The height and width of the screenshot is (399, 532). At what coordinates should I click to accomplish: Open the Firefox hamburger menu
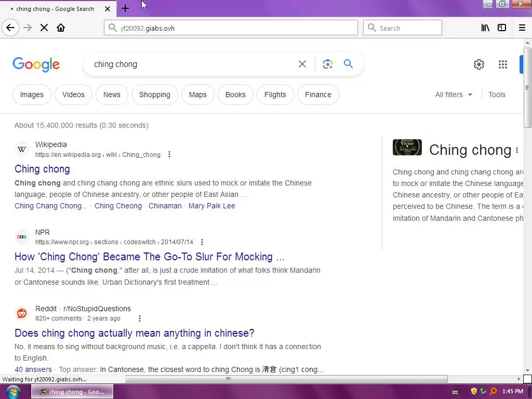pos(522,28)
